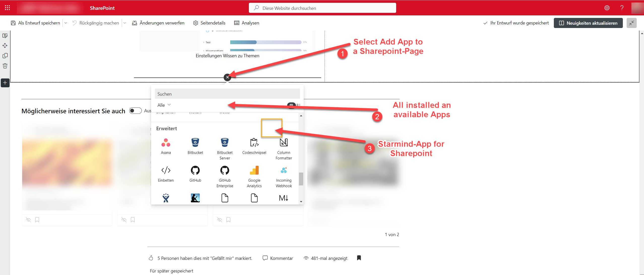Image resolution: width=644 pixels, height=275 pixels.
Task: Add the Bitbucket web part
Action: [x=195, y=146]
